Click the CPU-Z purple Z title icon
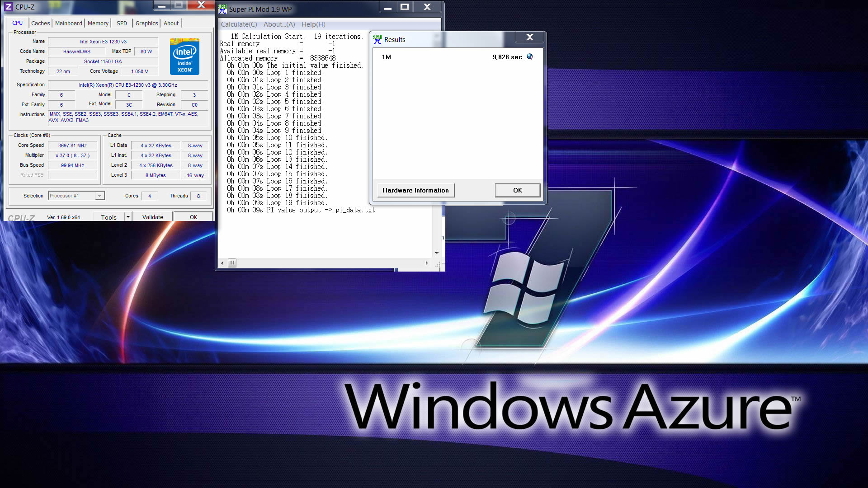 [9, 7]
